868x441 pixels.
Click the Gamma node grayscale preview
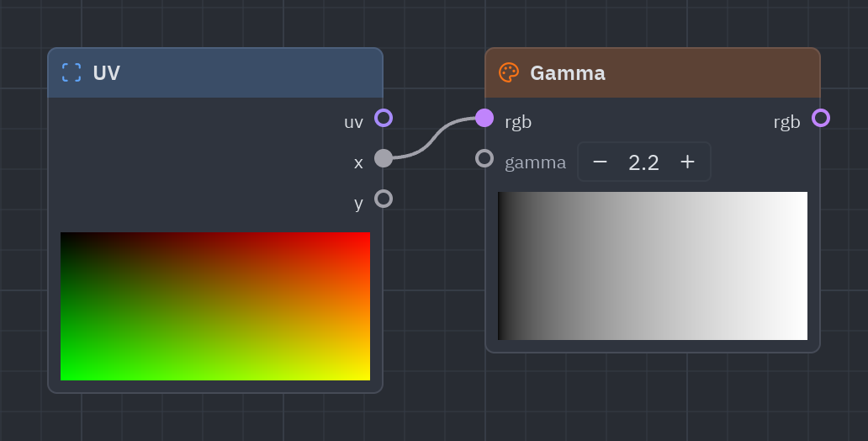coord(653,266)
